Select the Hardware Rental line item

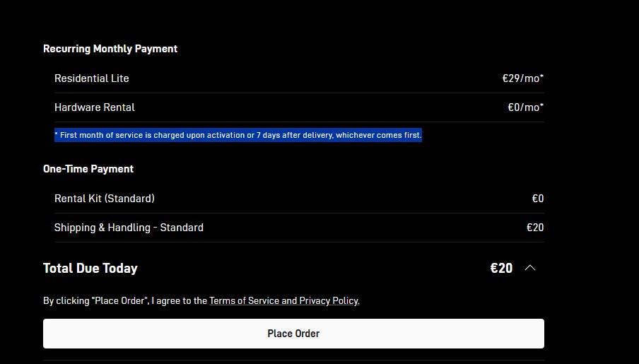click(95, 107)
